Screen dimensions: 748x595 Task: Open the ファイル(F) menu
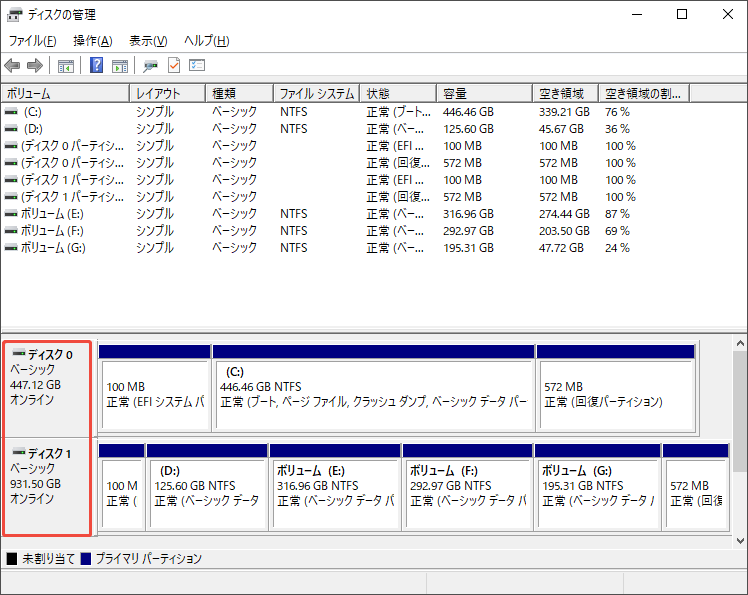[32, 41]
